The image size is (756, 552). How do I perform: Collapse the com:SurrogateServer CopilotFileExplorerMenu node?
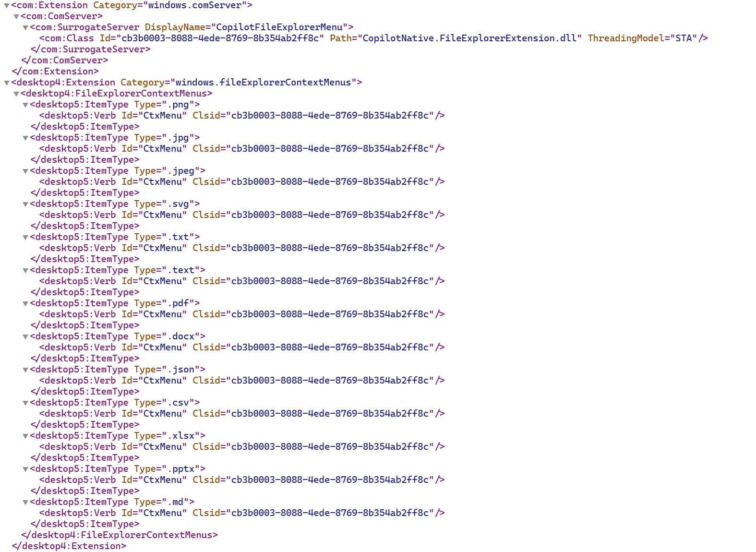click(25, 28)
